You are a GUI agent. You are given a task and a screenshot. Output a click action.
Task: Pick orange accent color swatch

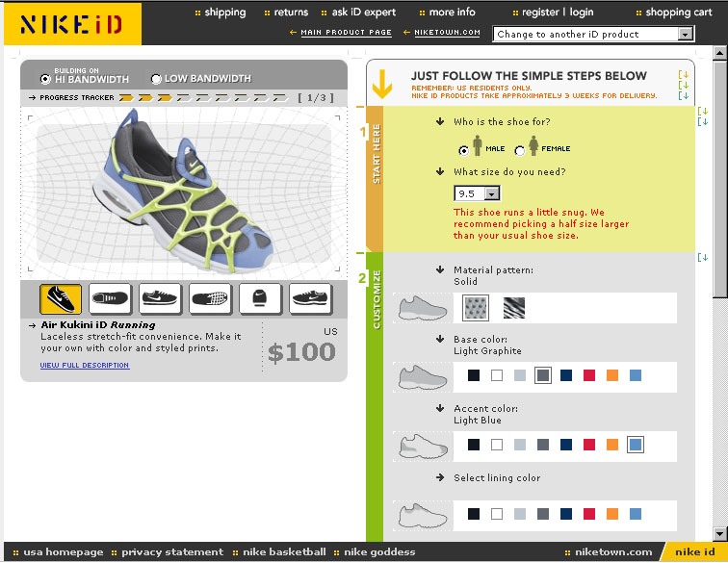(612, 445)
